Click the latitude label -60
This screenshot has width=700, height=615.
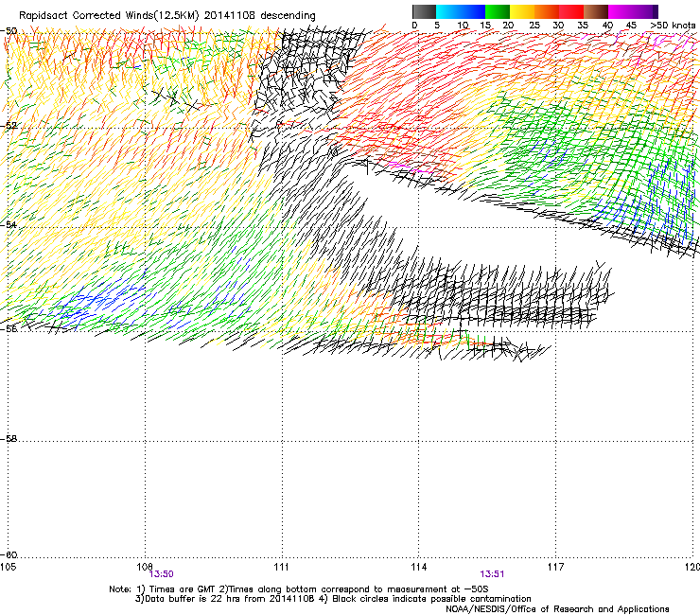9,554
